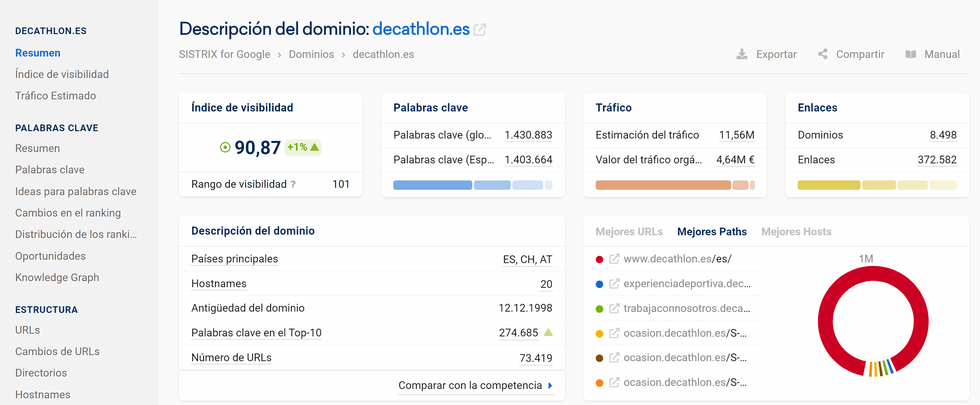Click arrow next to Comparar con la competencia
This screenshot has width=980, height=405.
pos(550,386)
